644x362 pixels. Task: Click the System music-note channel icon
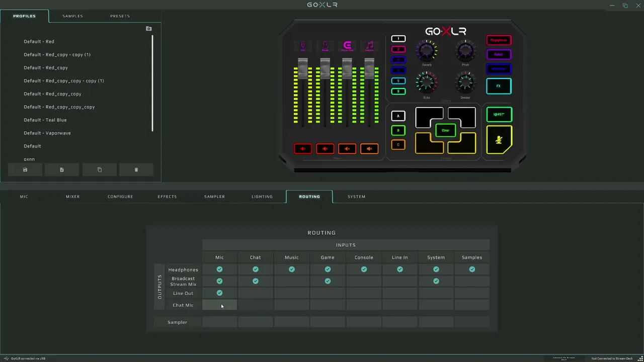point(369,46)
